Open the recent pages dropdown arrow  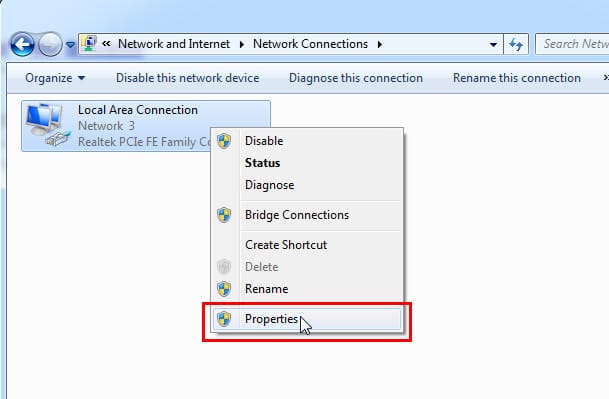(x=70, y=45)
